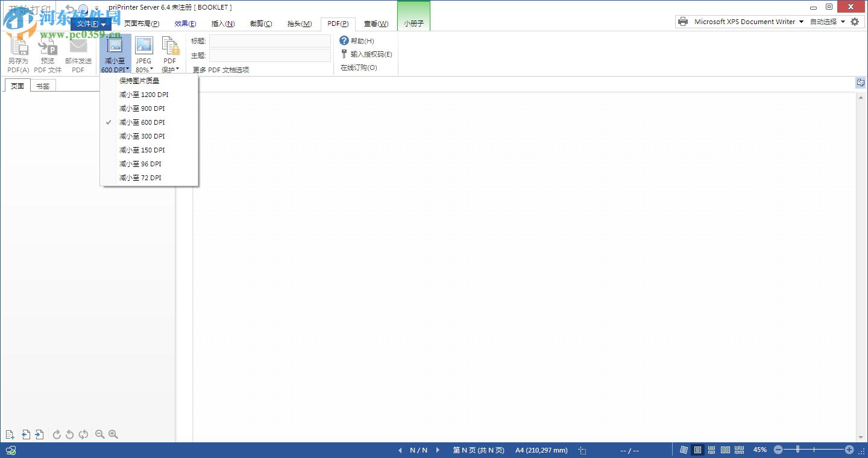Open application settings via gear icon
Image resolution: width=868 pixels, height=458 pixels.
[x=855, y=21]
